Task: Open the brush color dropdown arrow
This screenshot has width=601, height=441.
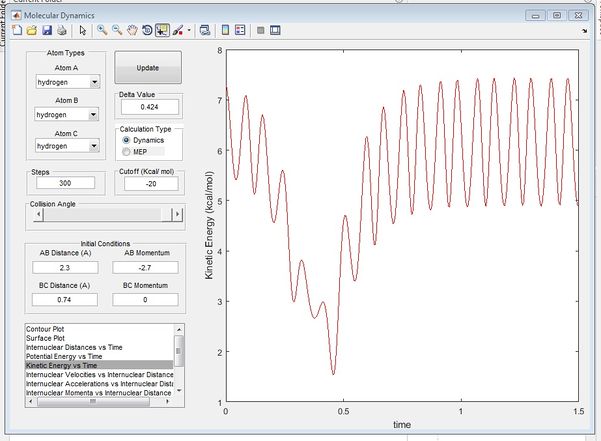Action: pyautogui.click(x=189, y=30)
